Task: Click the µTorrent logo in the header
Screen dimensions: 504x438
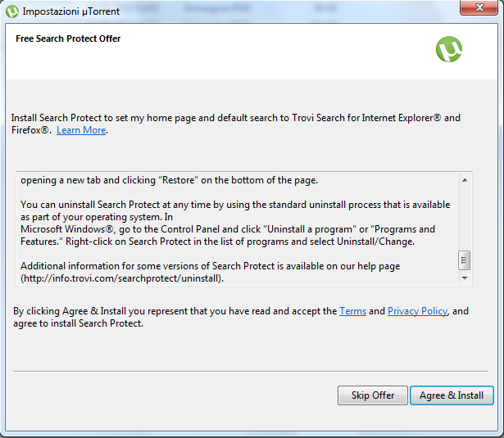Action: (x=449, y=49)
